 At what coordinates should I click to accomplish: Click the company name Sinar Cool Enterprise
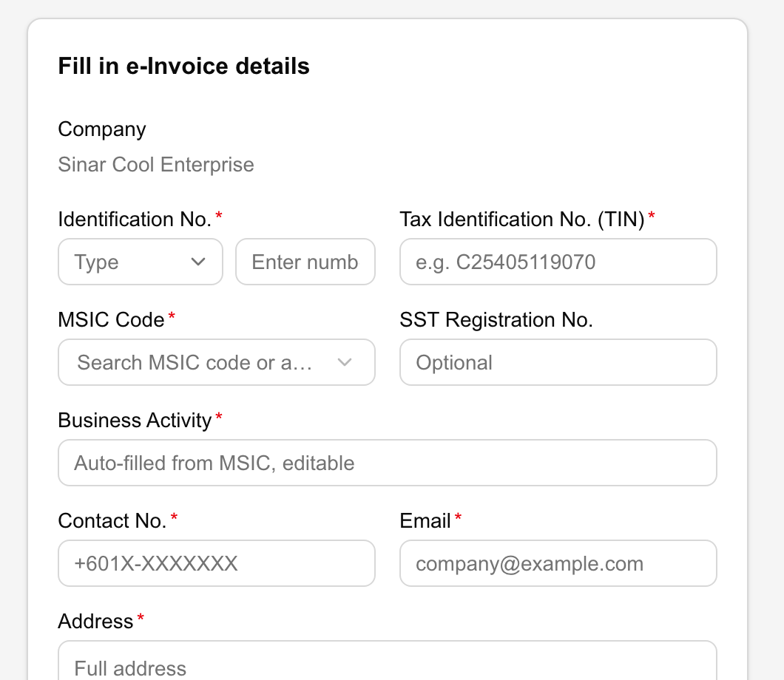tap(156, 164)
